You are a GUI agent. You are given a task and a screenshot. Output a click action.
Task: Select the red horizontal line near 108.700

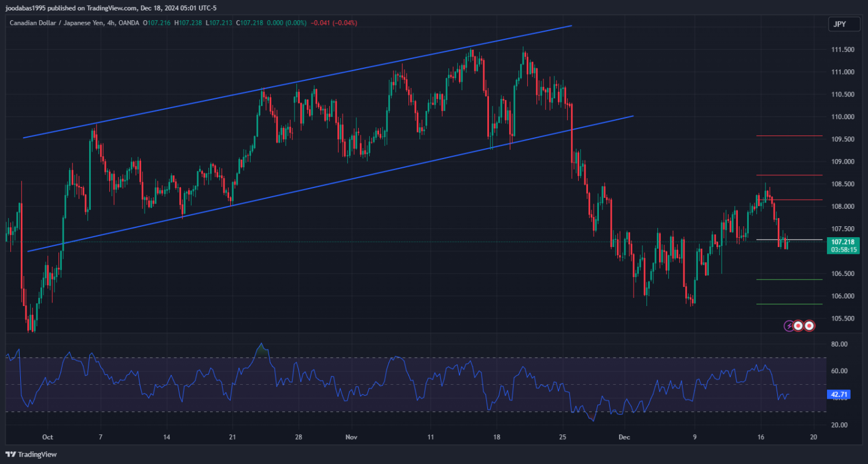(789, 175)
